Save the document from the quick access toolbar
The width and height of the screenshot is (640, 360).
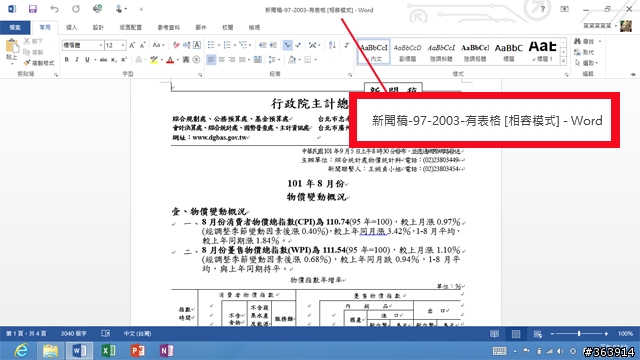pos(33,9)
